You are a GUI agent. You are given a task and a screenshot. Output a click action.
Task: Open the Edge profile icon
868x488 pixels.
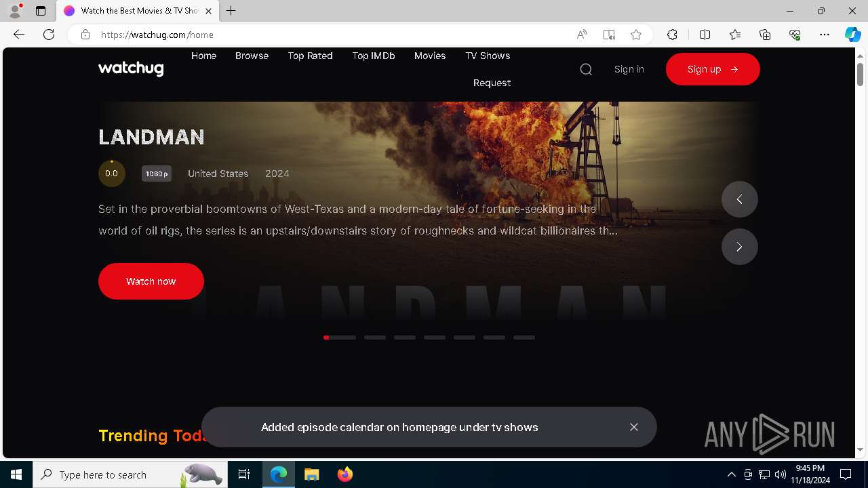tap(15, 11)
